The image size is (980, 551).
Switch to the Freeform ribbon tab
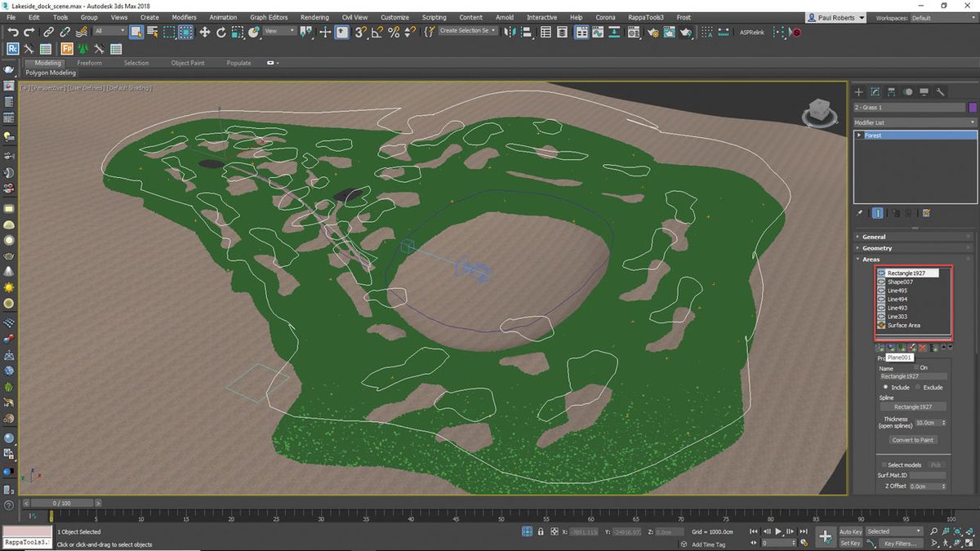[90, 62]
